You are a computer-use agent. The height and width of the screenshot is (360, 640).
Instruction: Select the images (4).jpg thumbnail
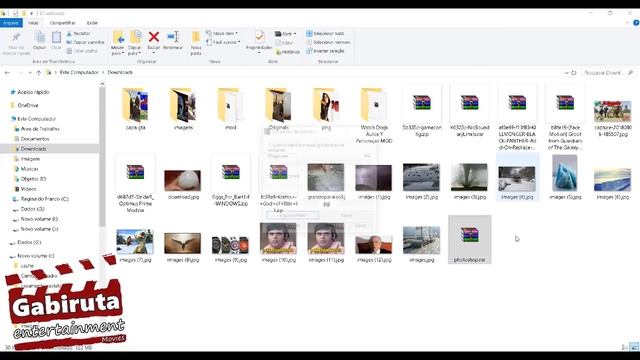point(517,178)
